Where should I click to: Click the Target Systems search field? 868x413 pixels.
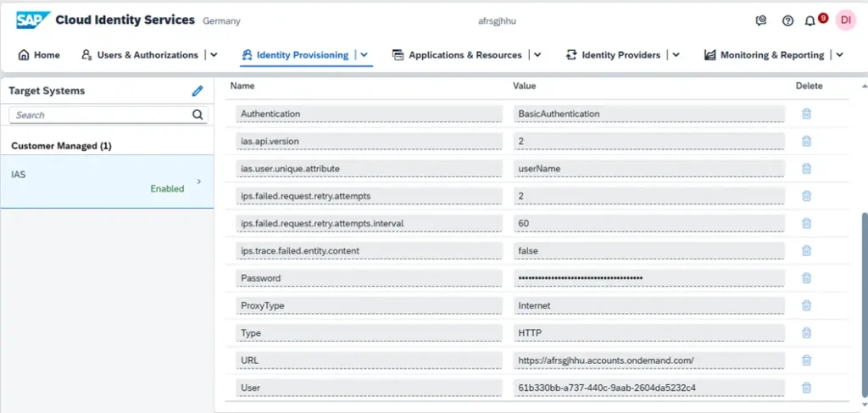(99, 114)
